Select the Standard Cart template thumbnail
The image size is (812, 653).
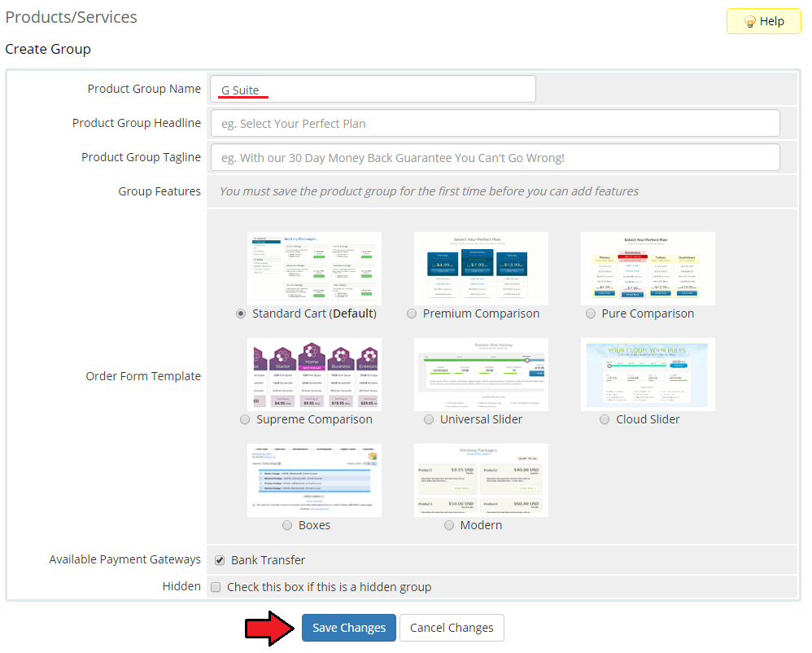314,269
